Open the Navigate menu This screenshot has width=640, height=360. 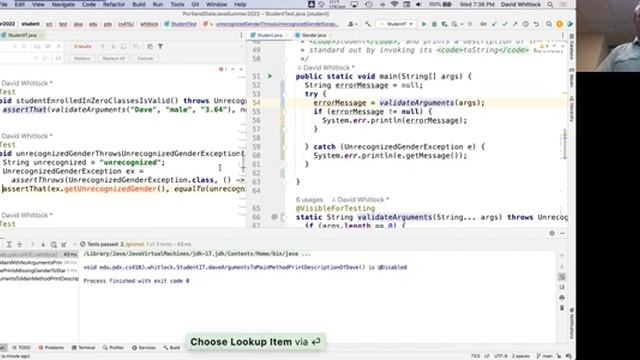[x=63, y=4]
